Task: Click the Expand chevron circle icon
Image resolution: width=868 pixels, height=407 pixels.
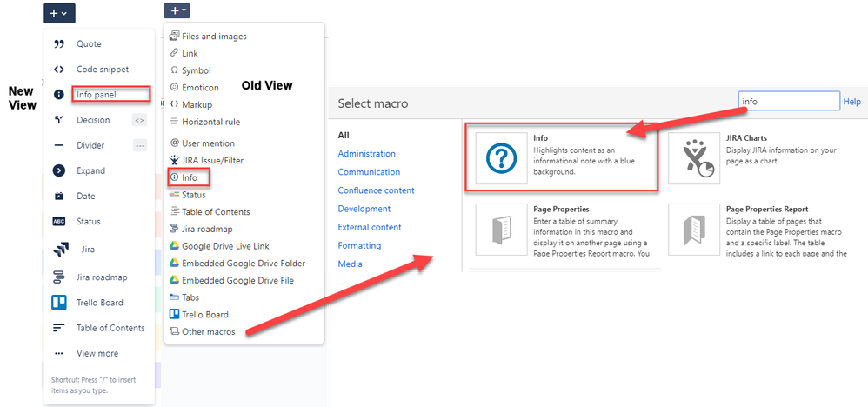Action: point(58,171)
